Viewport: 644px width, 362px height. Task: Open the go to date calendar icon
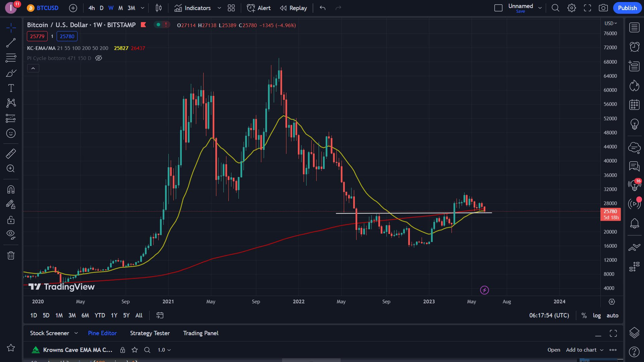tap(160, 315)
